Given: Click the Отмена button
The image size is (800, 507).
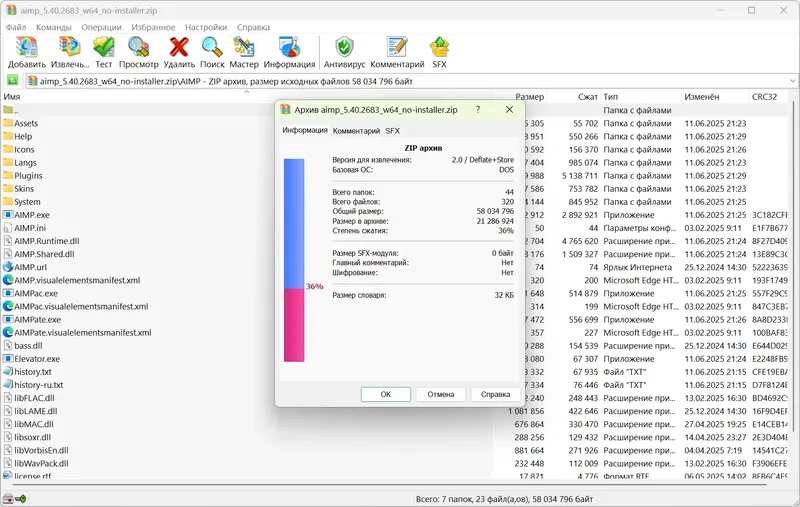Looking at the screenshot, I should click(441, 394).
